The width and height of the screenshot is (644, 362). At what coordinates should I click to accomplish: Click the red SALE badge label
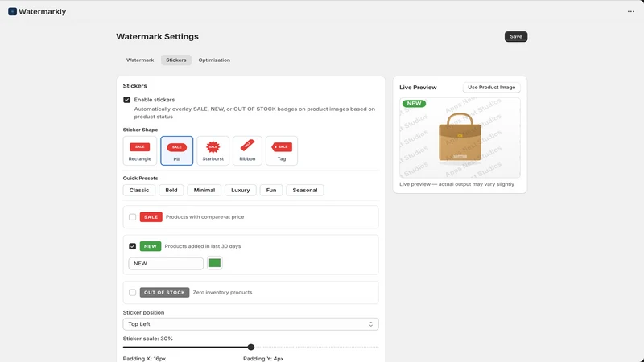(151, 216)
